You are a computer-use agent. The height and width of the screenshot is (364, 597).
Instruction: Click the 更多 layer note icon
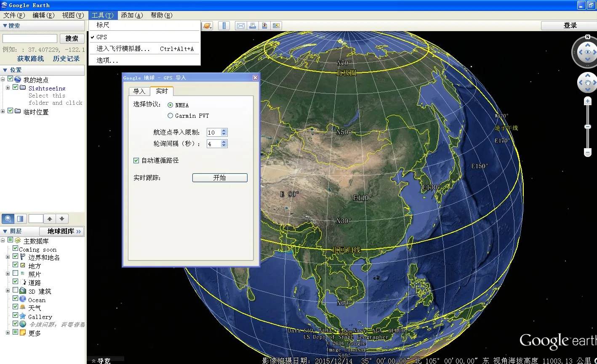click(23, 332)
